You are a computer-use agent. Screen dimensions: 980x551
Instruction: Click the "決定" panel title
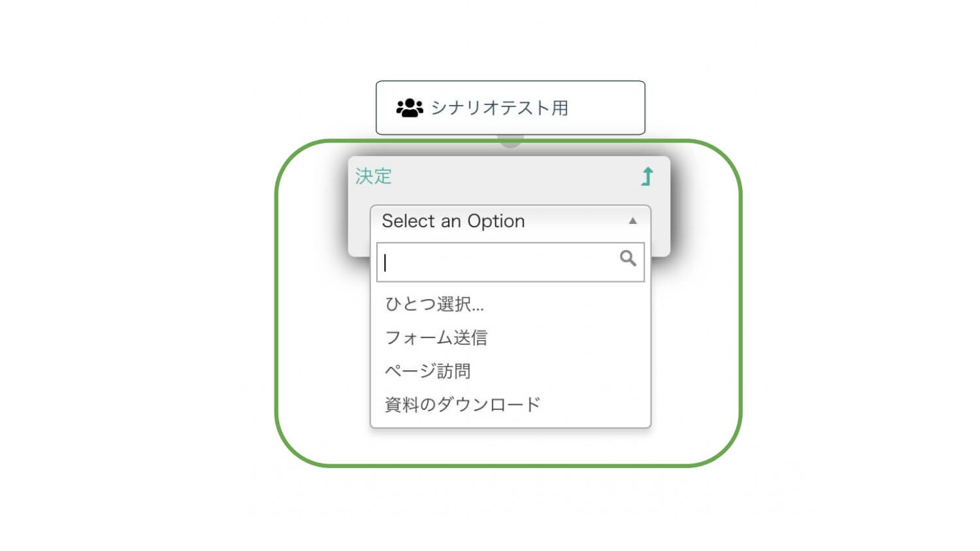pyautogui.click(x=374, y=176)
